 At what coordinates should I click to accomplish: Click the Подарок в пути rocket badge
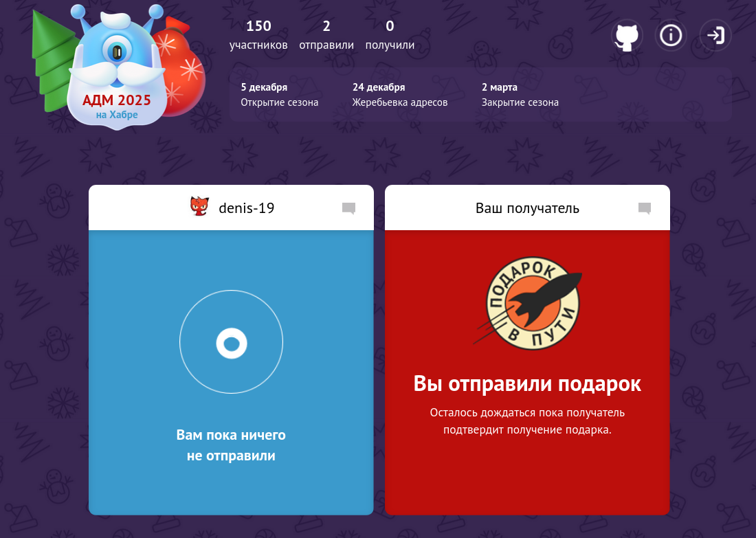tap(529, 303)
